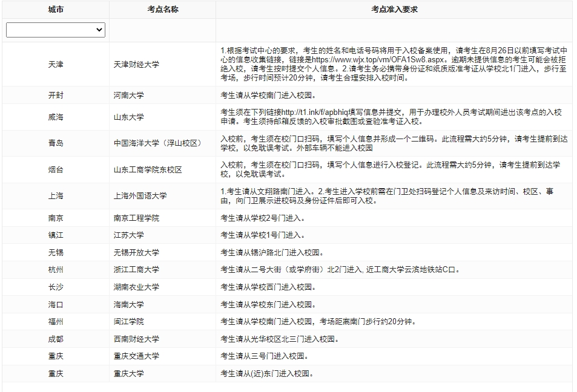Image resolution: width=577 pixels, height=392 pixels.
Task: Select the 无锡开放大学 test center
Action: click(x=137, y=252)
